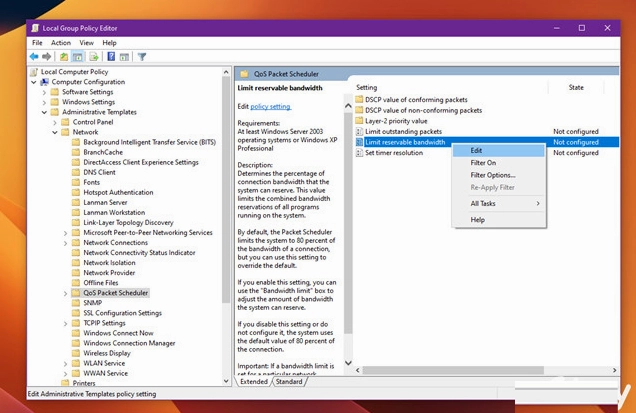Expand the Windows Settings node
The image size is (636, 413).
tap(44, 102)
